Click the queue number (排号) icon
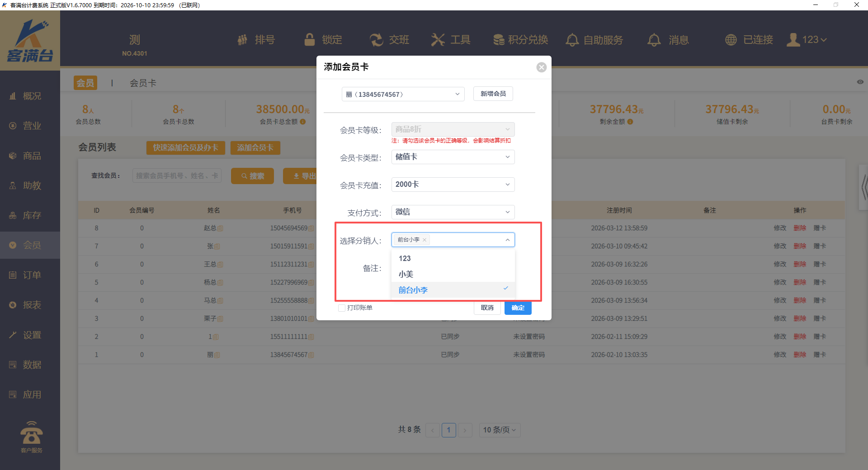Viewport: 868px width, 470px height. [243, 40]
